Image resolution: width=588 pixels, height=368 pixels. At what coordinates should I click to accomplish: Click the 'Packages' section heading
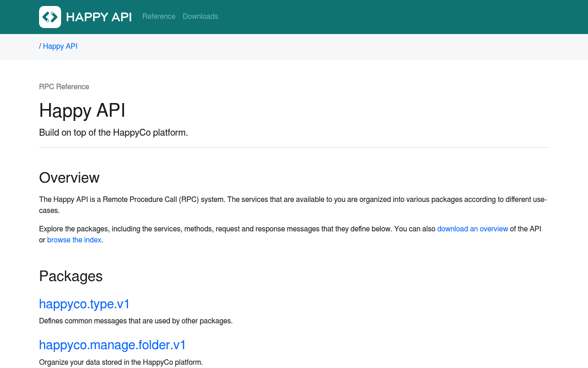(71, 276)
